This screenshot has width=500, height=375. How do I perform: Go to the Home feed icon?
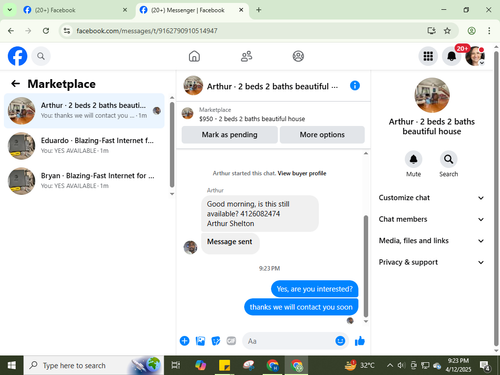(x=194, y=56)
